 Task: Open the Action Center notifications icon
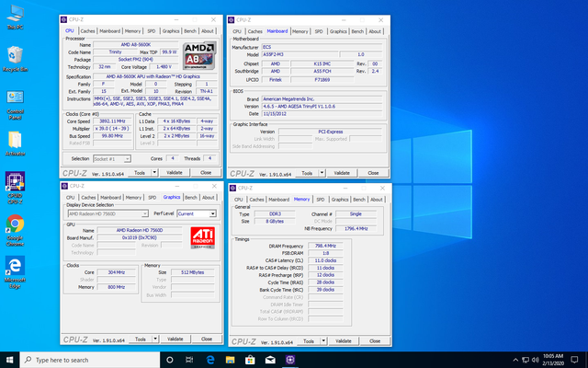point(574,360)
